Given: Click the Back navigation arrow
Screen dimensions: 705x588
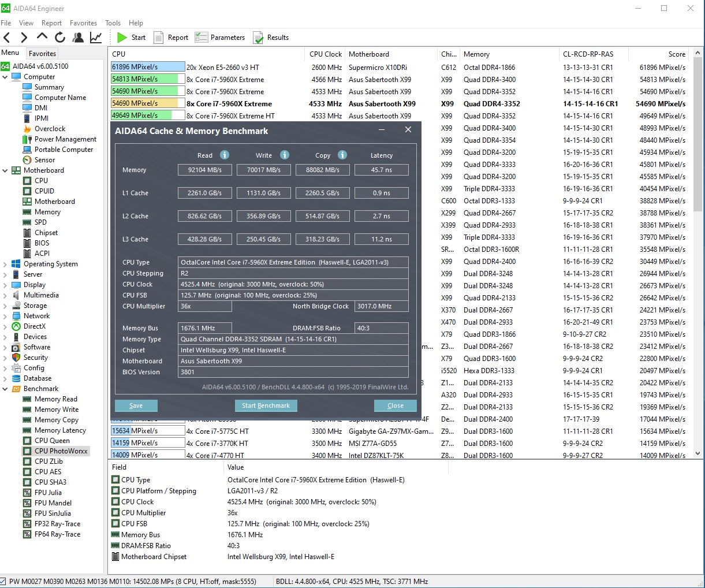Looking at the screenshot, I should pos(7,38).
